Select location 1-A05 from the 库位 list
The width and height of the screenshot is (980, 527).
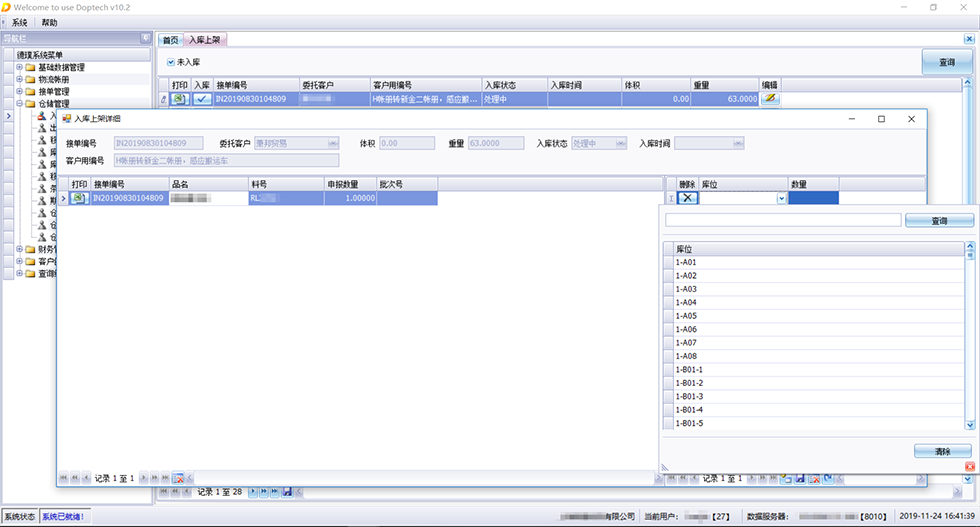click(x=686, y=316)
